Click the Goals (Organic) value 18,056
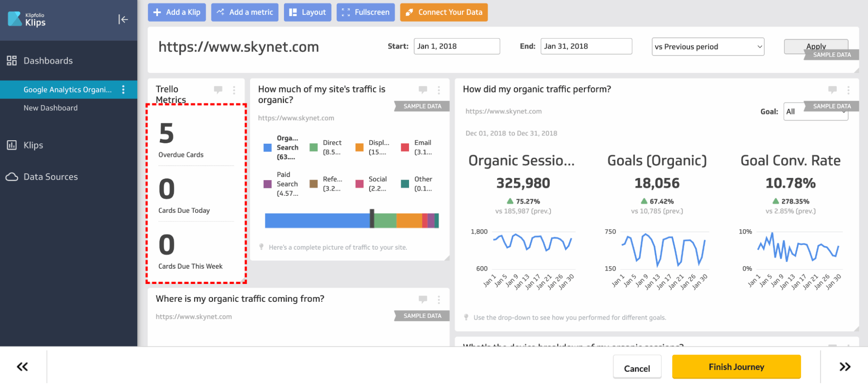Viewport: 868px width, 386px height. pos(657,183)
